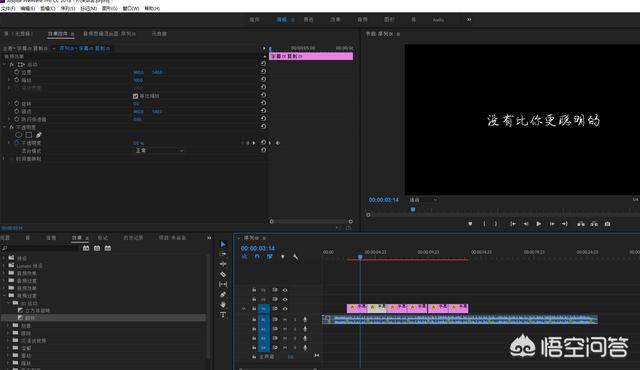
Task: Create an ellipse mask under 不透明度
Action: click(19, 135)
